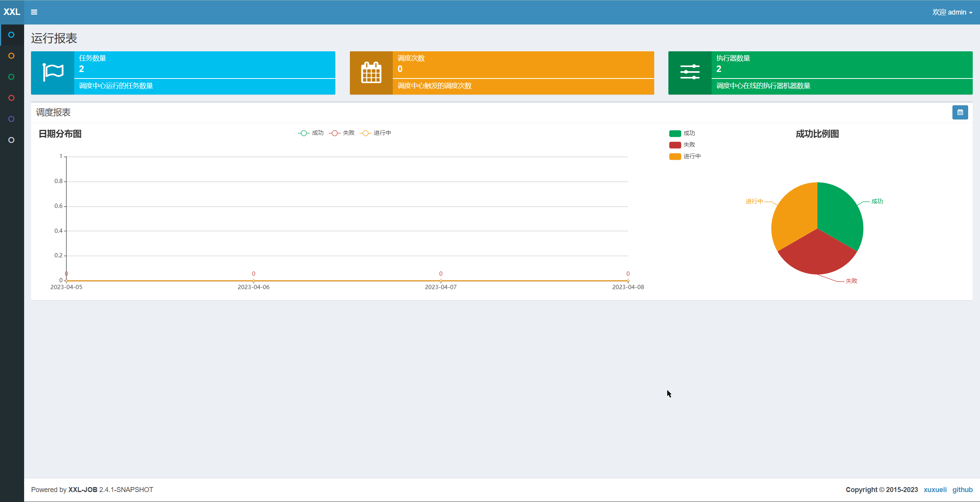Toggle the sidebar hamburger menu
This screenshot has width=980, height=502.
[x=34, y=12]
